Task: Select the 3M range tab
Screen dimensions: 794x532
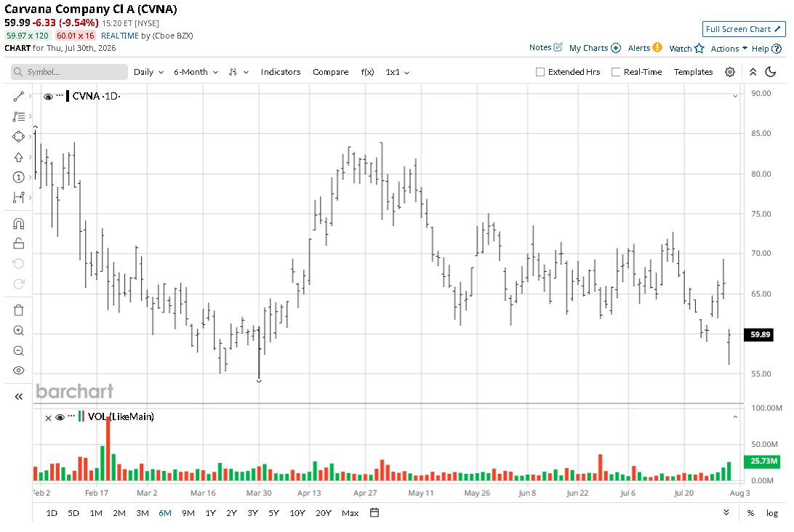Action: coord(143,513)
